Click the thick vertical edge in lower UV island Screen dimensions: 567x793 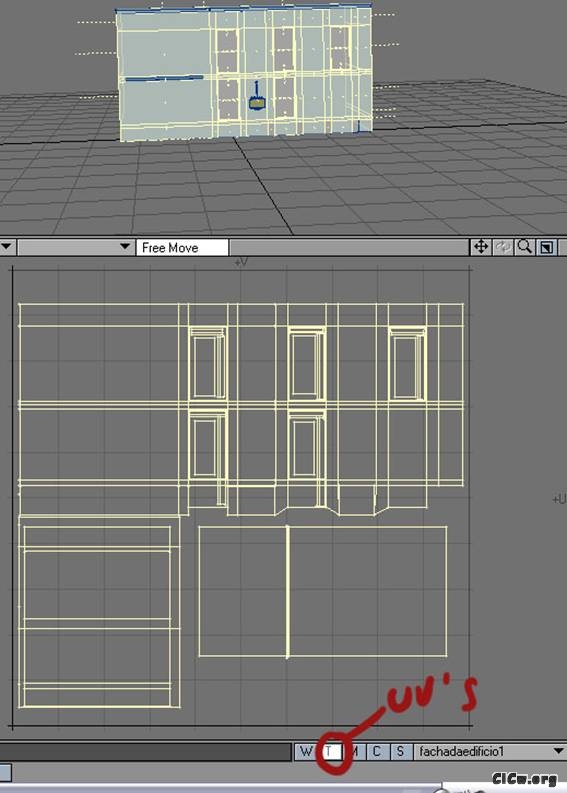287,592
